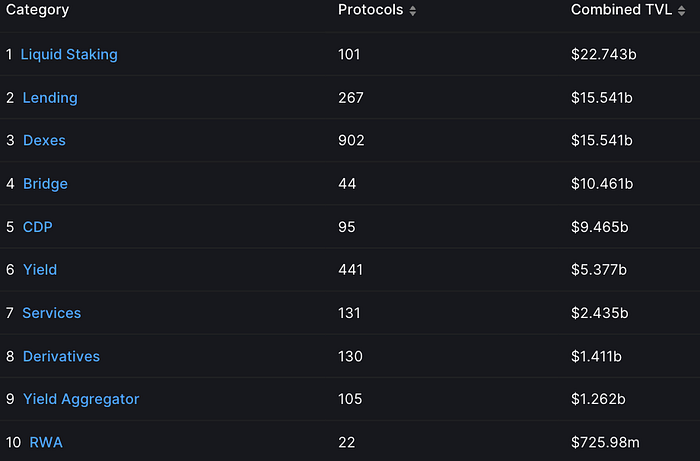700x461 pixels.
Task: Click Liquid Staking's $22.743b TVL value
Action: 604,54
